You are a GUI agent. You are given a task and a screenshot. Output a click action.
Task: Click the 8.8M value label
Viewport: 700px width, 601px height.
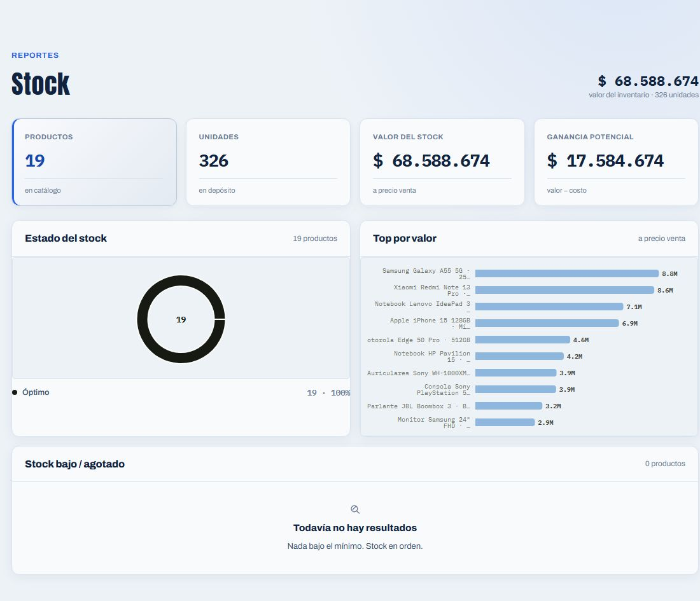pos(669,273)
